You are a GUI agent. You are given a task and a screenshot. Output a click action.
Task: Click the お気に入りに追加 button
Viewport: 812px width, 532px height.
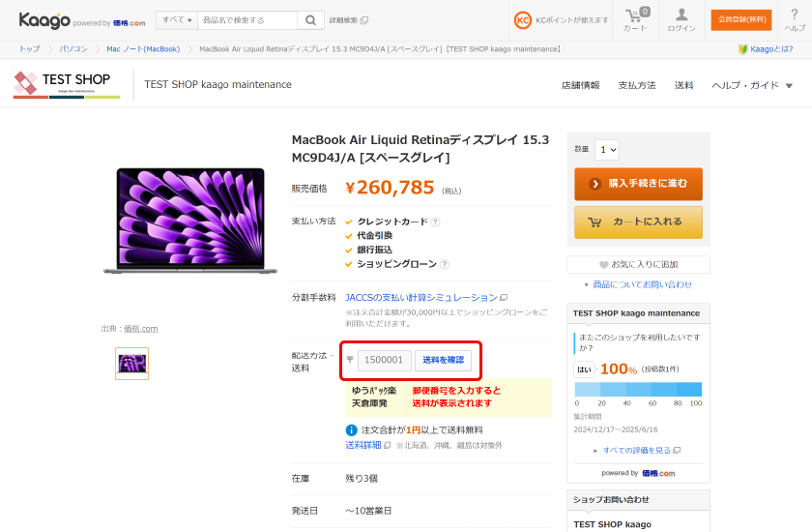(x=639, y=264)
